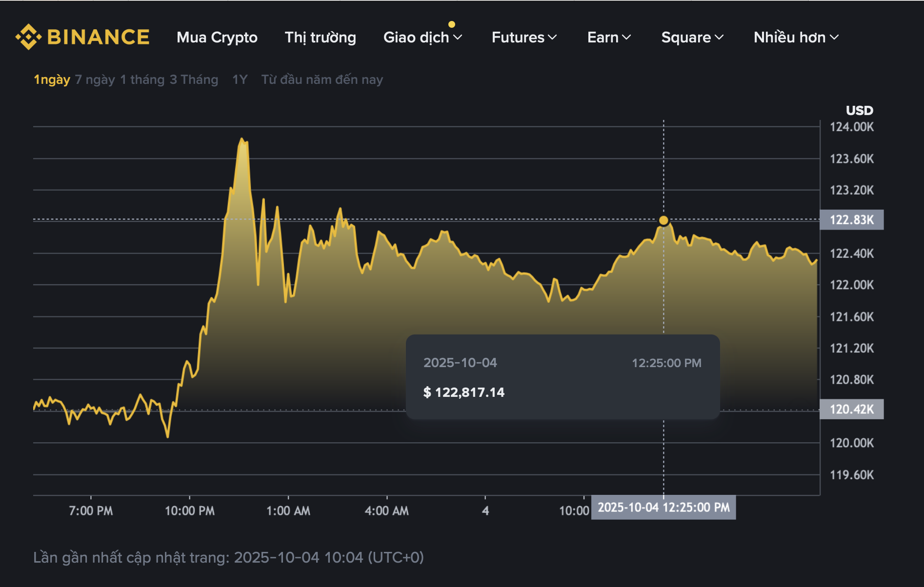Expand the Earn dropdown
This screenshot has width=924, height=587.
pyautogui.click(x=608, y=37)
